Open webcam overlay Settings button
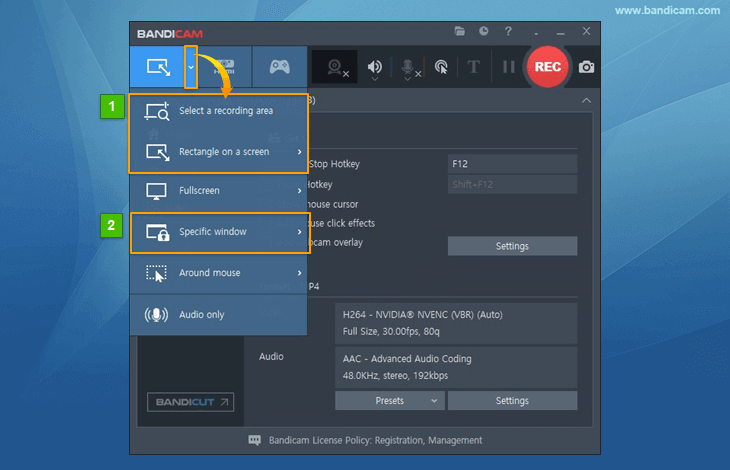 pyautogui.click(x=512, y=246)
